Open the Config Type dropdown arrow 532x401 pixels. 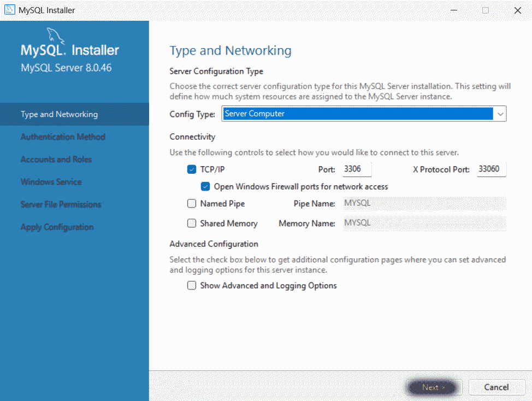pyautogui.click(x=500, y=114)
